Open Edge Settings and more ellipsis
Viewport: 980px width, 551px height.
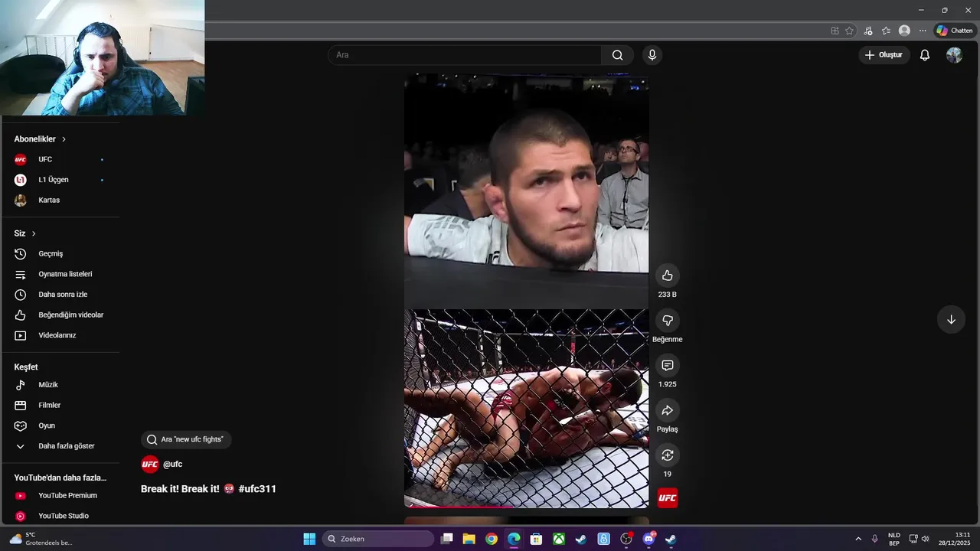923,31
